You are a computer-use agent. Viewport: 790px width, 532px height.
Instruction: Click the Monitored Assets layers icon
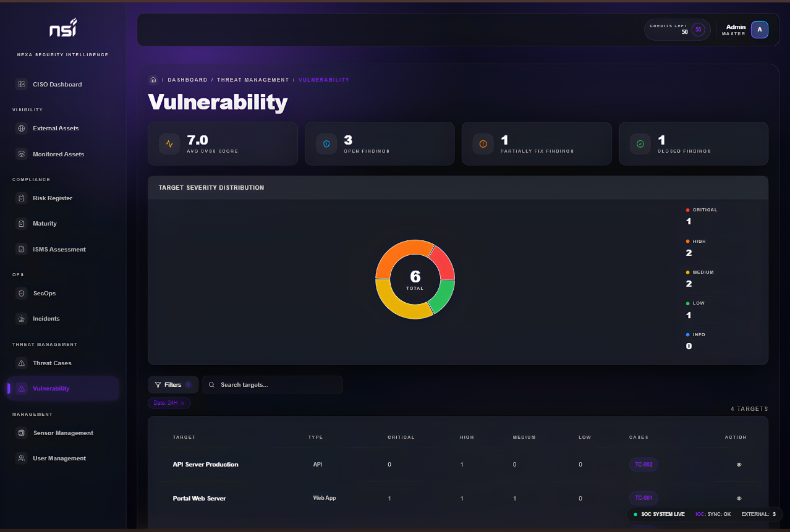[22, 154]
